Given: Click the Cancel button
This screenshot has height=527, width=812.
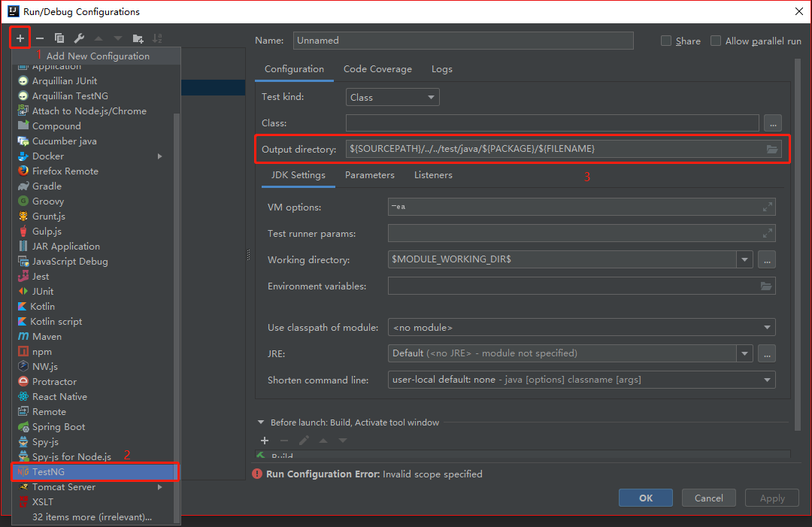Looking at the screenshot, I should (708, 498).
